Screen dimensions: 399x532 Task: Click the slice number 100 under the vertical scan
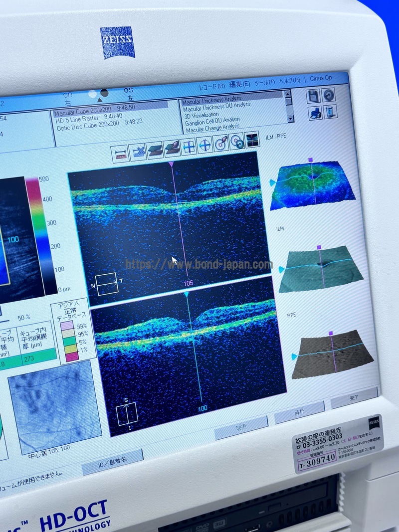[202, 408]
